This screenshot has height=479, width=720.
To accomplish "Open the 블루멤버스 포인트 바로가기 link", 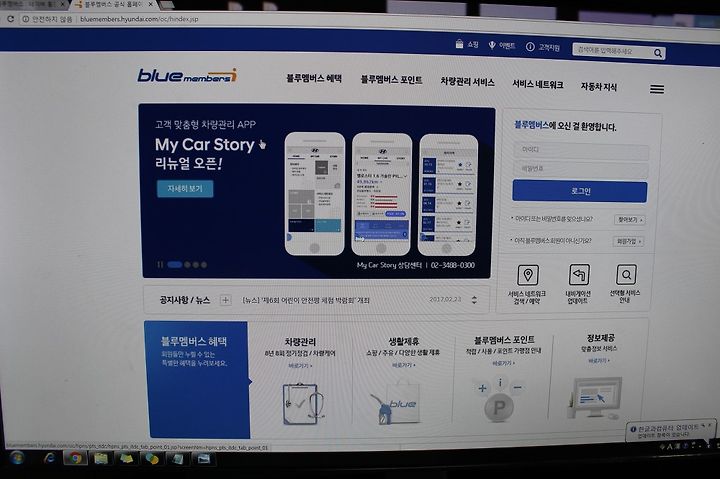I will [503, 363].
